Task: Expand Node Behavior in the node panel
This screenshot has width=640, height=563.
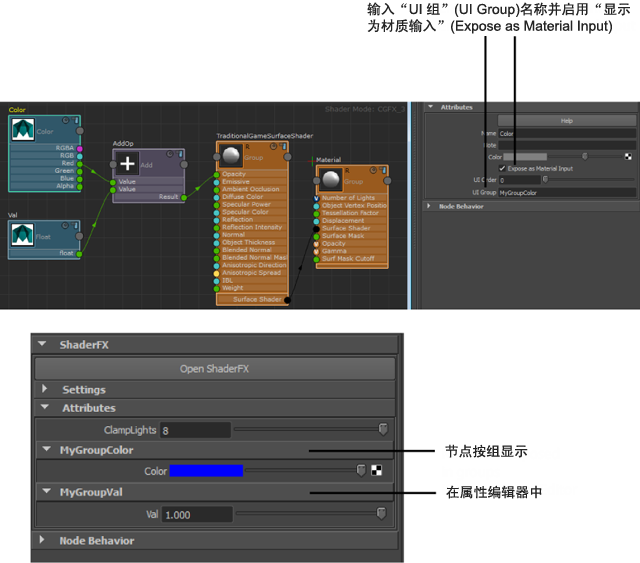Action: point(429,206)
